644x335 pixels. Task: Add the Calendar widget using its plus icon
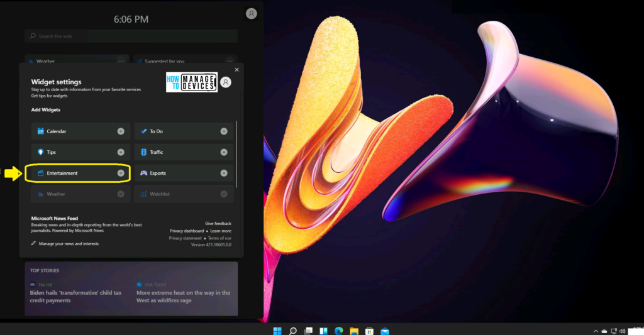(121, 131)
